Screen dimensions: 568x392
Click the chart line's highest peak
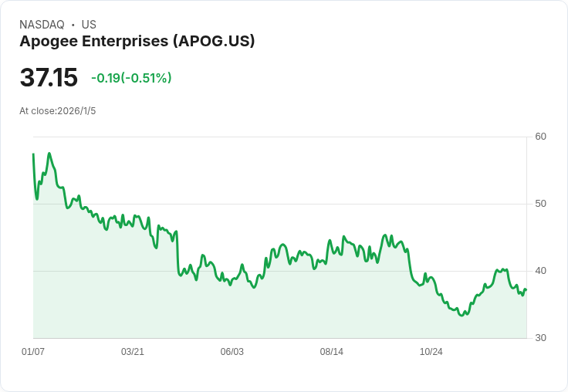[x=49, y=154]
